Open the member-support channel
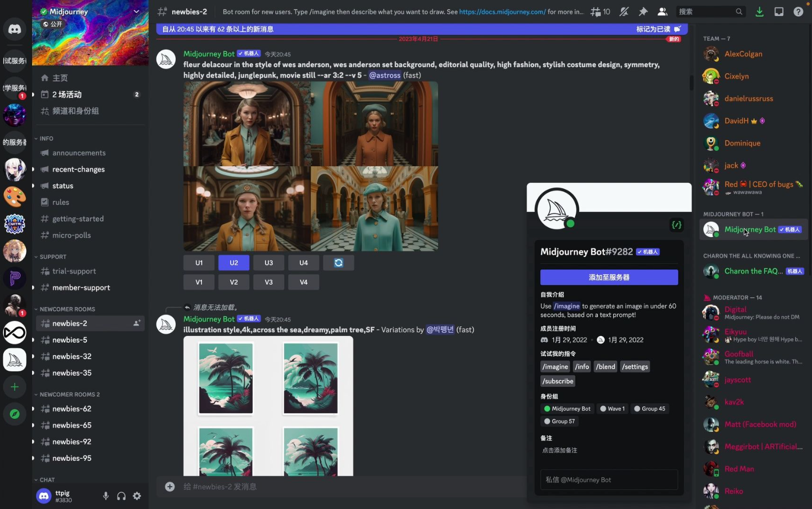 coord(90,288)
